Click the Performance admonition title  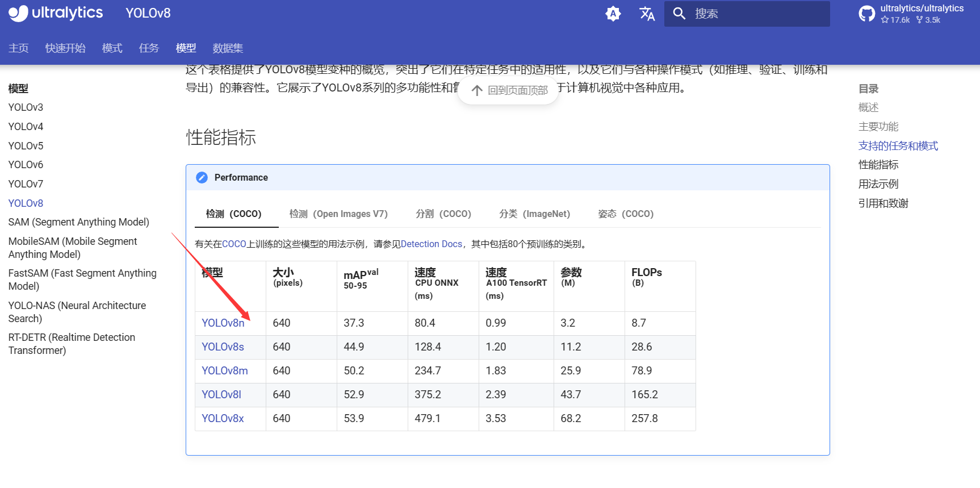[241, 178]
